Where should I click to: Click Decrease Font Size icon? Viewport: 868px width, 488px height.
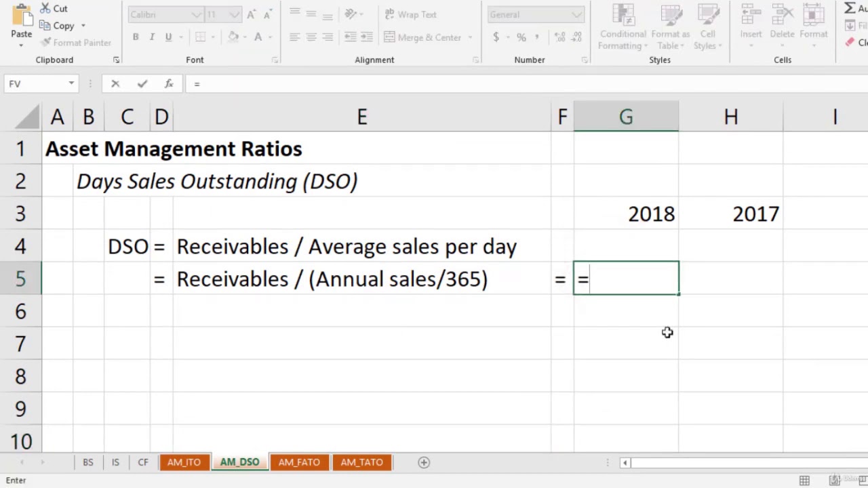[x=267, y=14]
